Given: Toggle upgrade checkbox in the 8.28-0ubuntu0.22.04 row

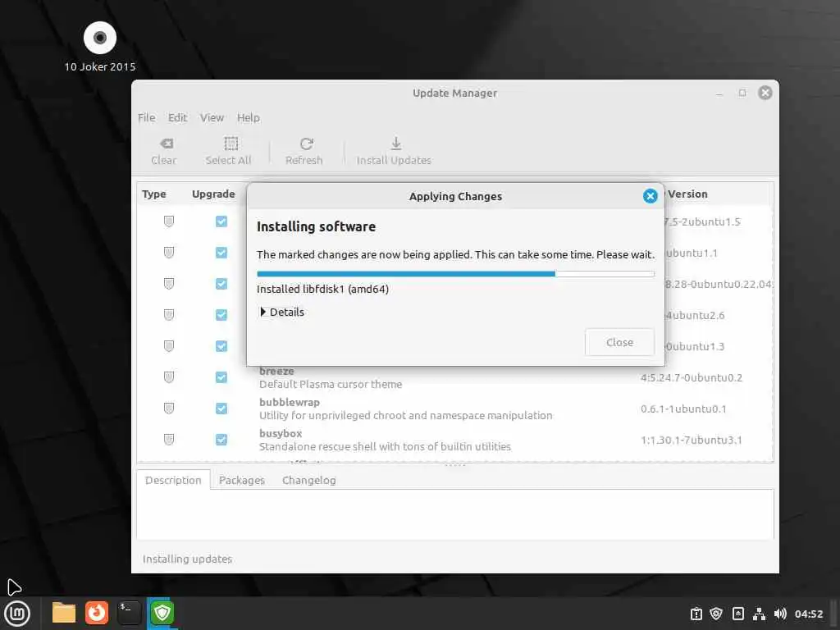Looking at the screenshot, I should coord(221,283).
